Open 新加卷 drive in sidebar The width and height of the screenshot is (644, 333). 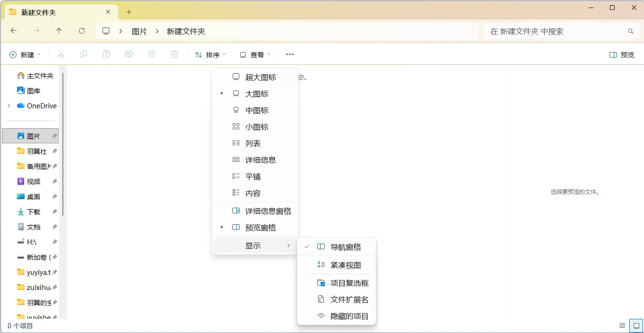coord(35,257)
